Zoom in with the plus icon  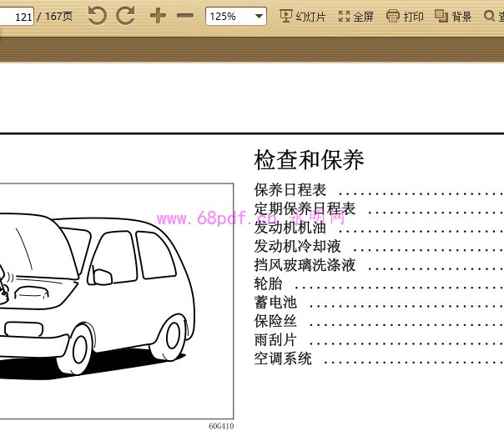tap(158, 16)
